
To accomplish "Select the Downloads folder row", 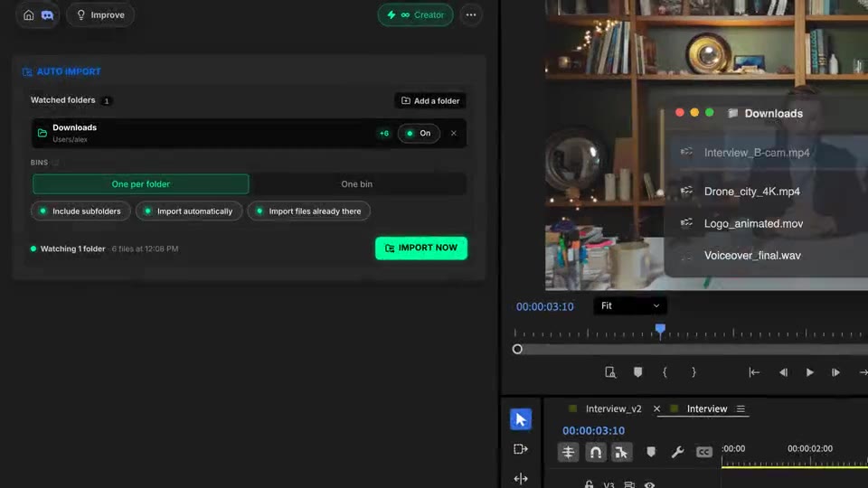I will [249, 134].
